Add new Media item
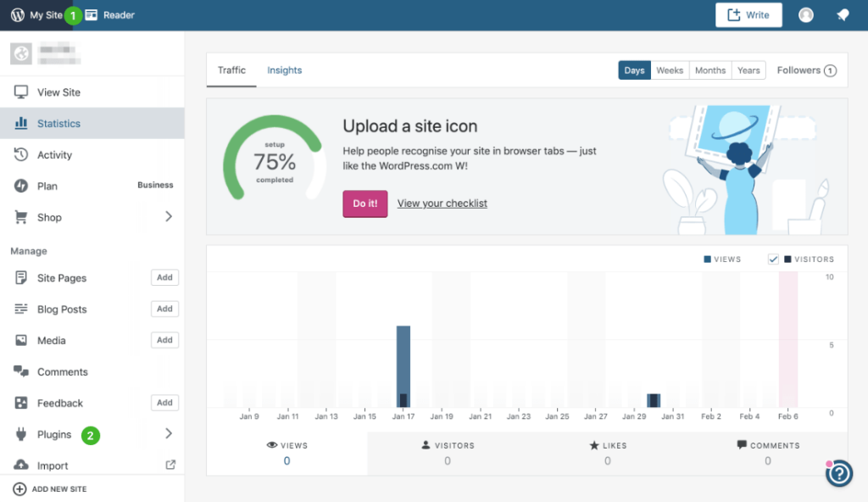Screen dimensions: 868x502 tap(164, 340)
